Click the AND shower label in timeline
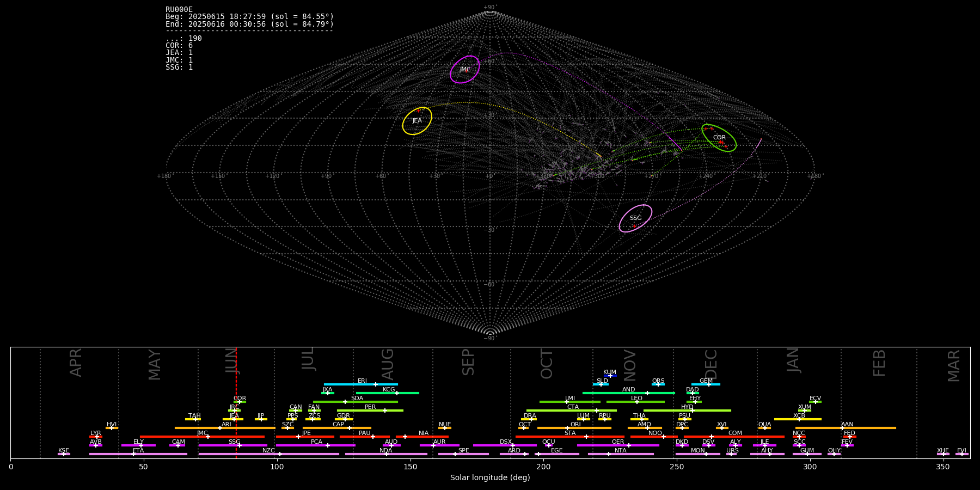Image resolution: width=980 pixels, height=490 pixels. [x=629, y=390]
